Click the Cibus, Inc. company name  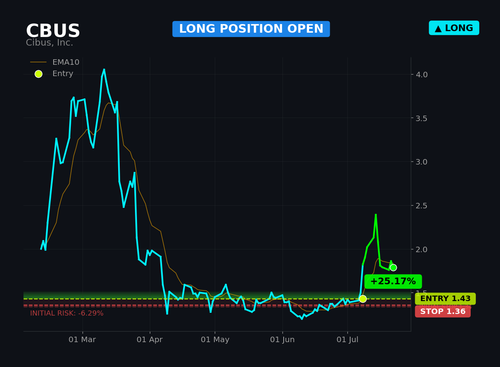point(49,43)
